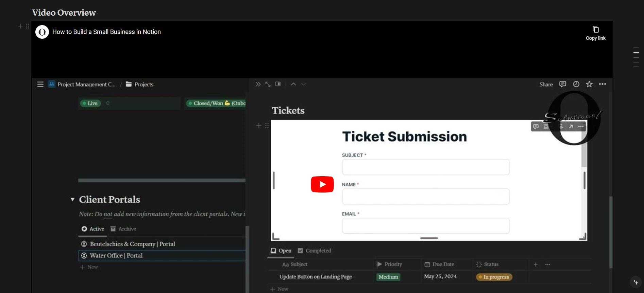Click the NAME input field

426,196
